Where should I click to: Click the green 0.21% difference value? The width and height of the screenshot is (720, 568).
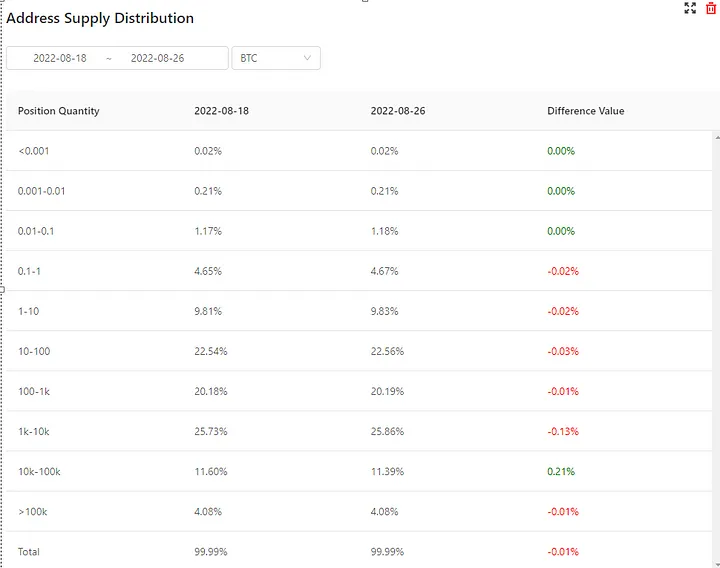(561, 471)
